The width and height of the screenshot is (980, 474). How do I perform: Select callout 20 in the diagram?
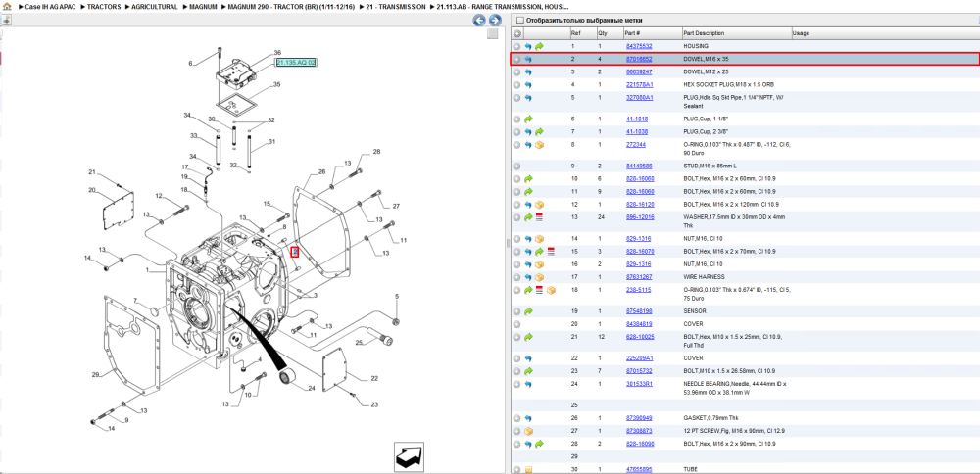91,190
